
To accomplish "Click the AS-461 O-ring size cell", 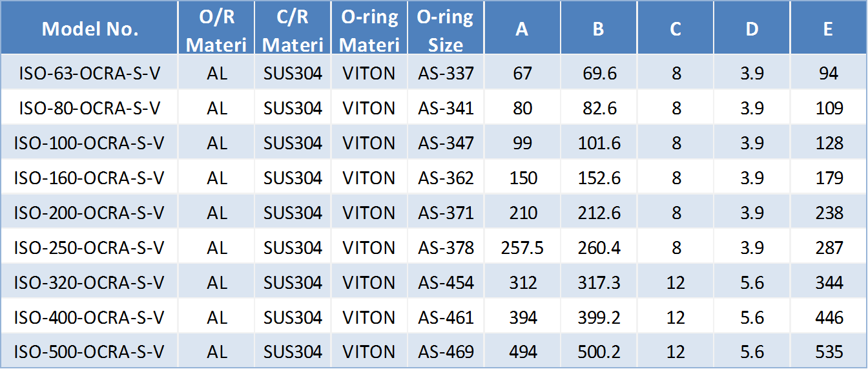I will 446,317.
